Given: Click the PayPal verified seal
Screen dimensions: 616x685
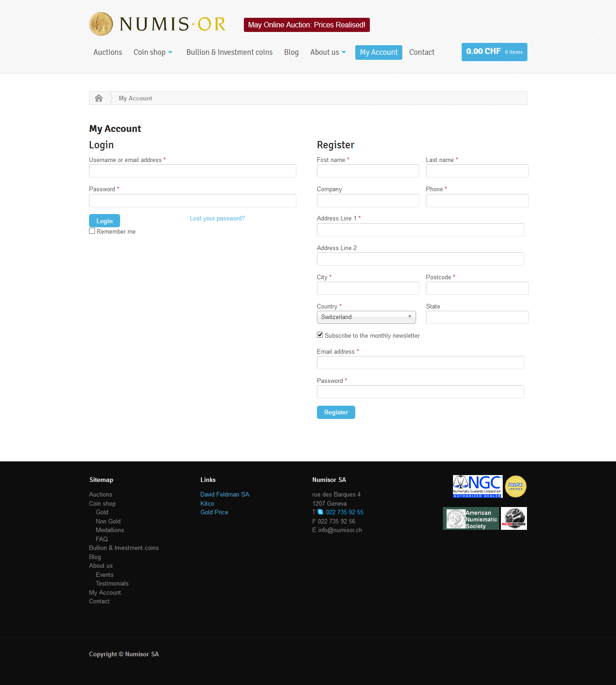Looking at the screenshot, I should point(516,486).
